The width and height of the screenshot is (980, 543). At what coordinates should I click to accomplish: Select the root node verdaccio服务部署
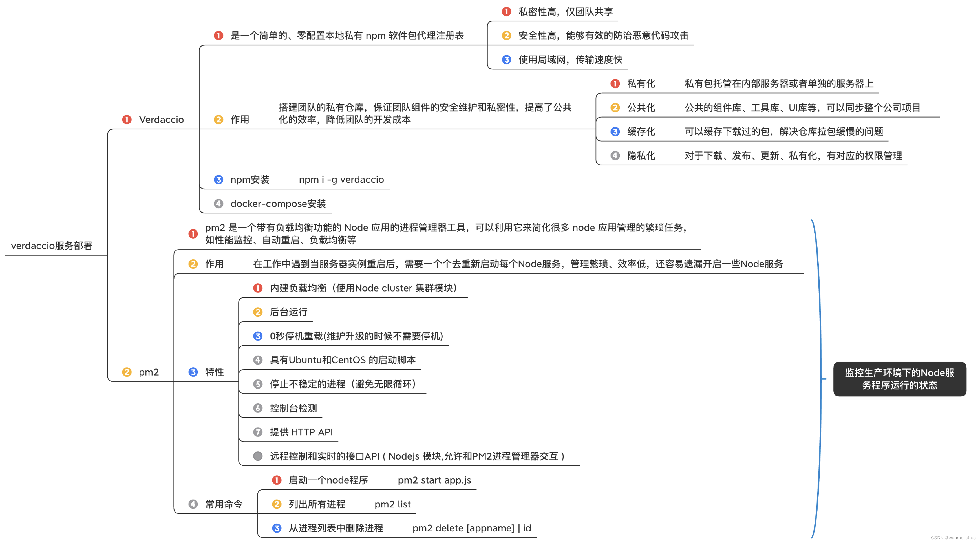(52, 246)
